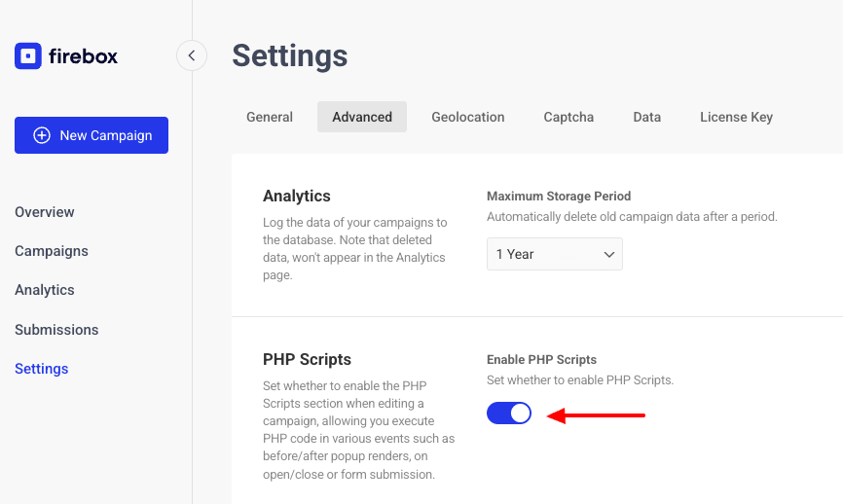Toggle the Enable PHP Scripts switch

coord(508,414)
